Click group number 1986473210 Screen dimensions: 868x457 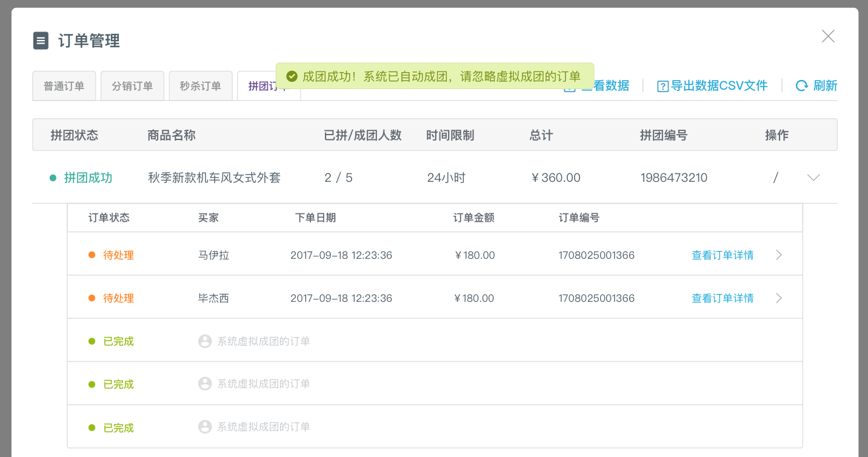point(674,178)
